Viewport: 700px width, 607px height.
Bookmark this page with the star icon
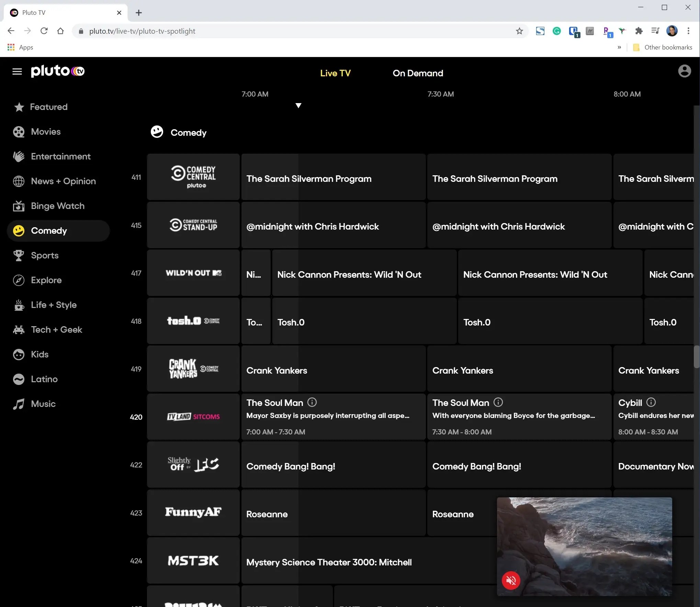519,31
